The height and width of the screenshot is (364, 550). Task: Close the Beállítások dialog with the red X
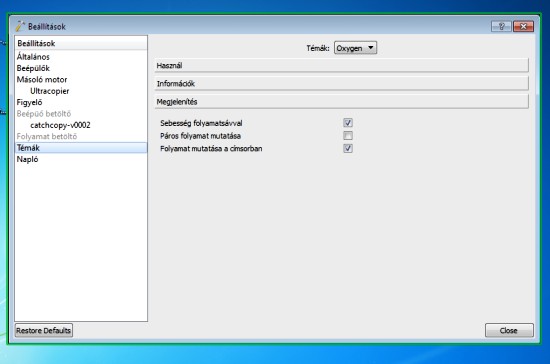523,26
